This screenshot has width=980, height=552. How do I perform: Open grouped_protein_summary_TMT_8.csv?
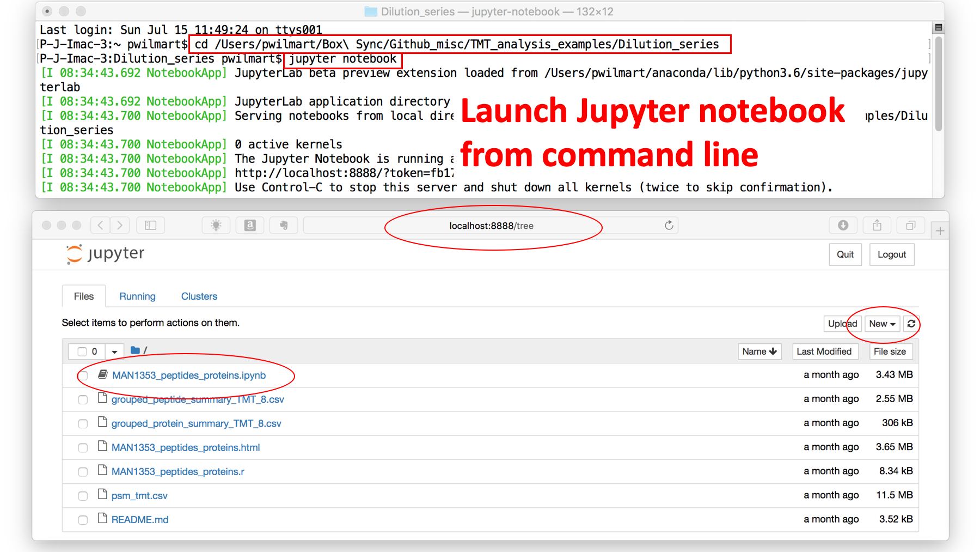(196, 423)
